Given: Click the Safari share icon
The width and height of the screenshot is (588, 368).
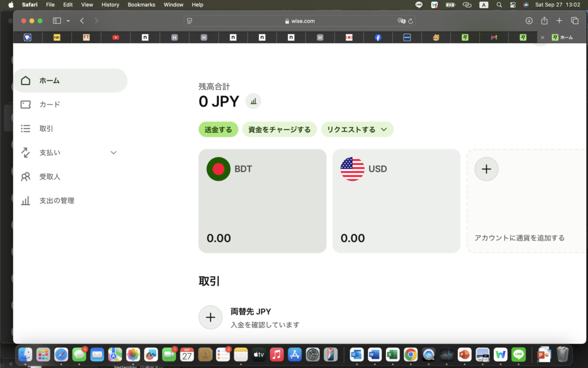Looking at the screenshot, I should [x=544, y=21].
